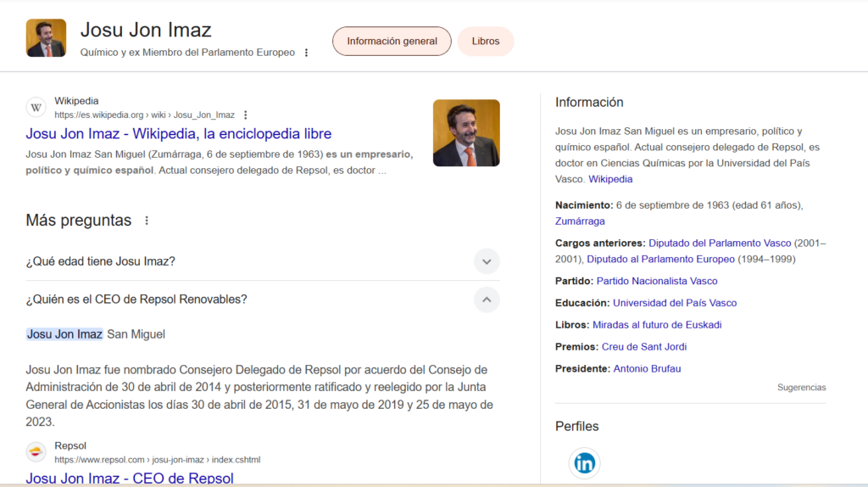Open the LinkedIn profile icon

coord(584,462)
